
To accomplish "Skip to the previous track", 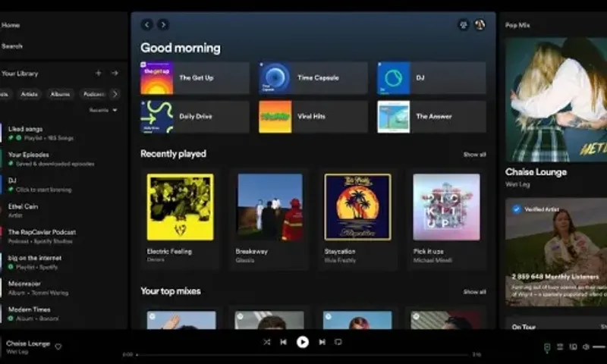I will point(283,342).
